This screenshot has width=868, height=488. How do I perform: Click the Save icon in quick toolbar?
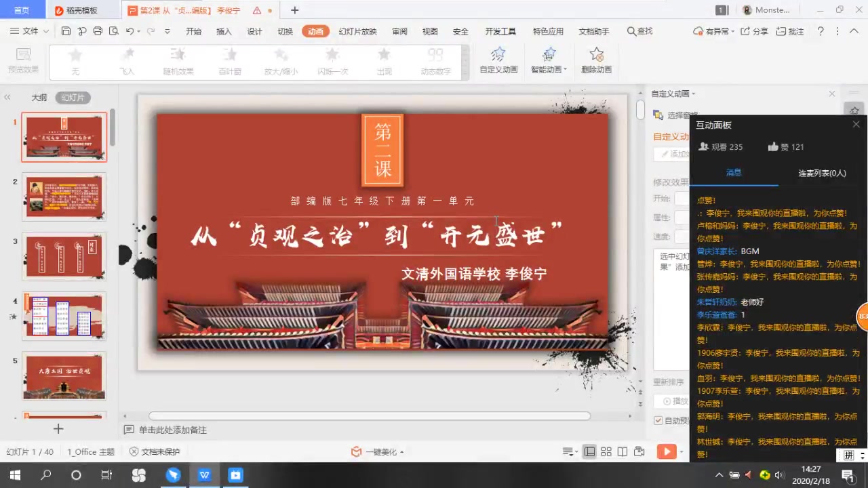66,31
